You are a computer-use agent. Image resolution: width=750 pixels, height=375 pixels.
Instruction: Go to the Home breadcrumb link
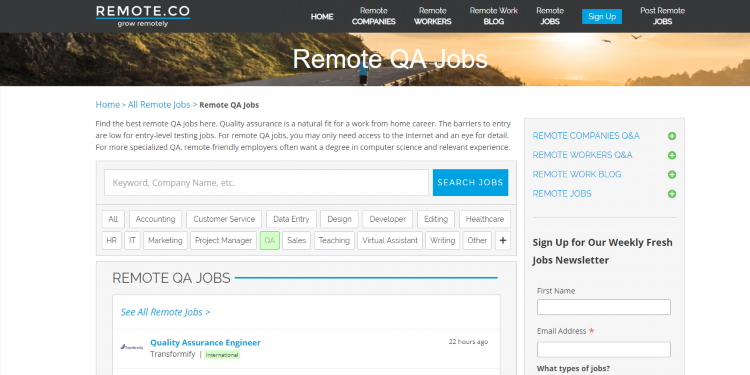pyautogui.click(x=108, y=105)
